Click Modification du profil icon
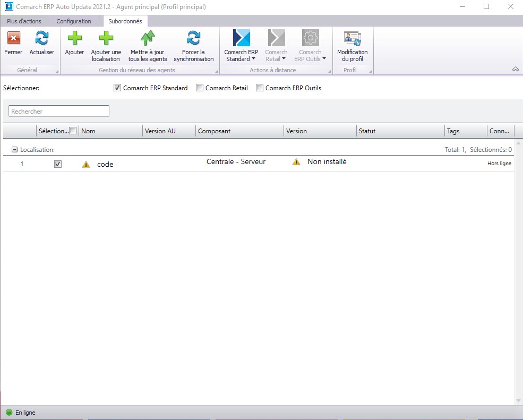The image size is (523, 420). pos(353,38)
